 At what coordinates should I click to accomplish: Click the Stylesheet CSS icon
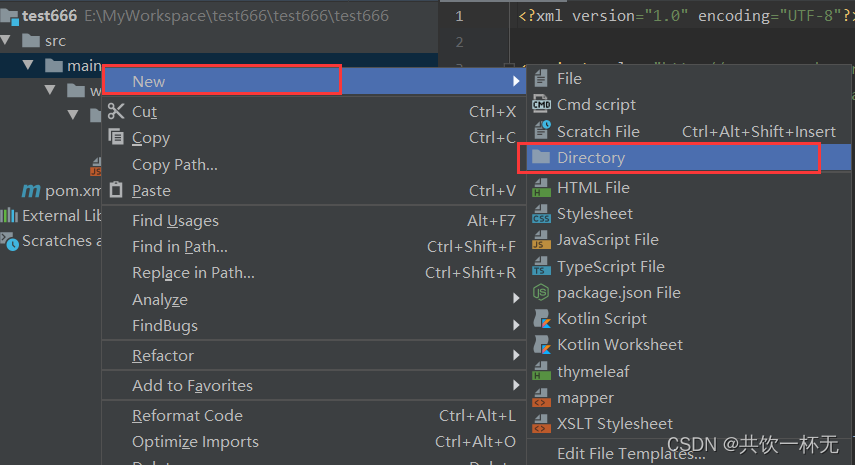pyautogui.click(x=541, y=214)
